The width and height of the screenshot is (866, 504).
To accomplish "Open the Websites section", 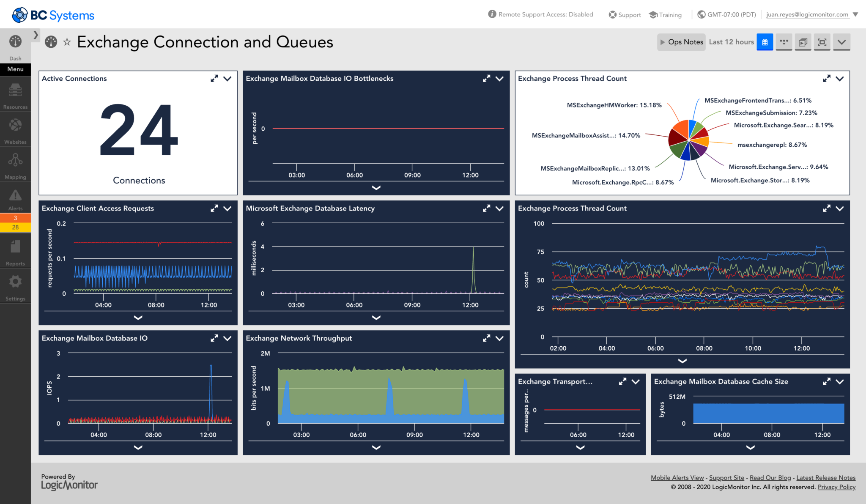I will point(15,129).
